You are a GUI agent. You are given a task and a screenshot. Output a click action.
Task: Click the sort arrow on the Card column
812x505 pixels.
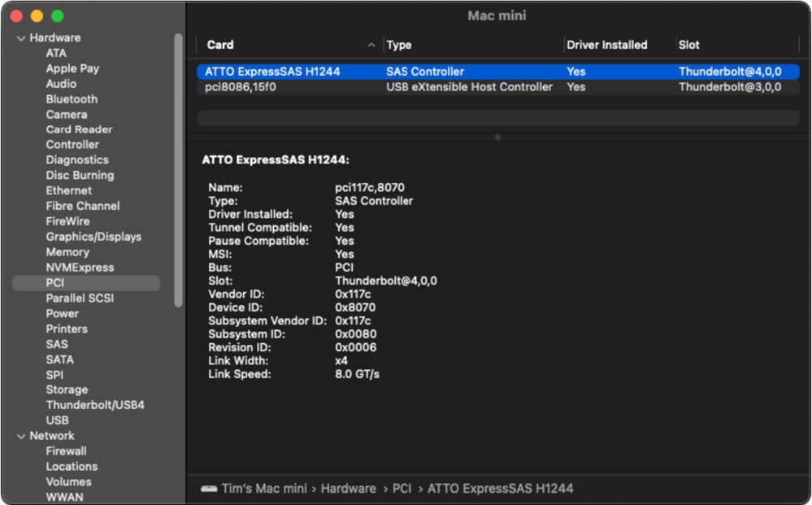pos(372,45)
